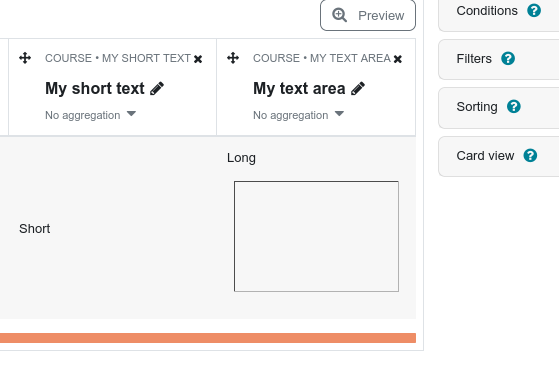
Task: Remove the My text area column
Action: click(x=398, y=59)
